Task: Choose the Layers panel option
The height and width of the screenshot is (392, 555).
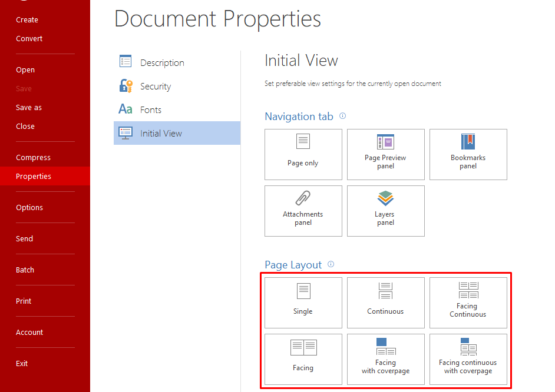Action: 385,211
